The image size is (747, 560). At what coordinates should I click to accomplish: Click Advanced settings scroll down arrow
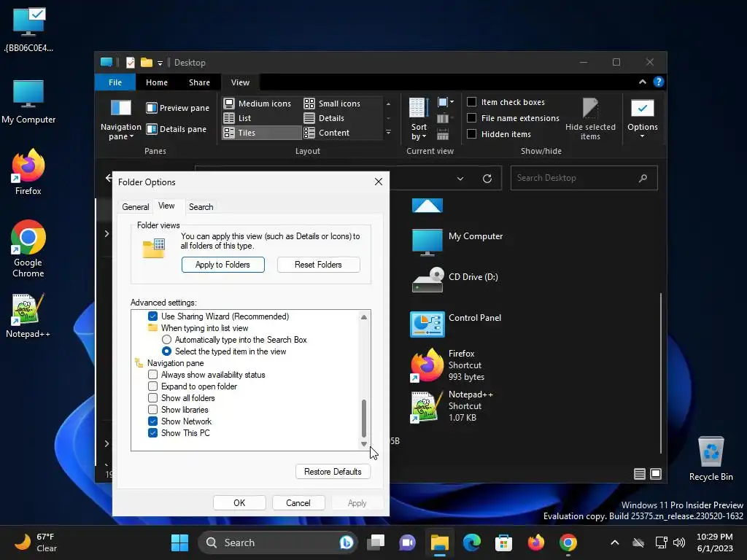click(364, 444)
